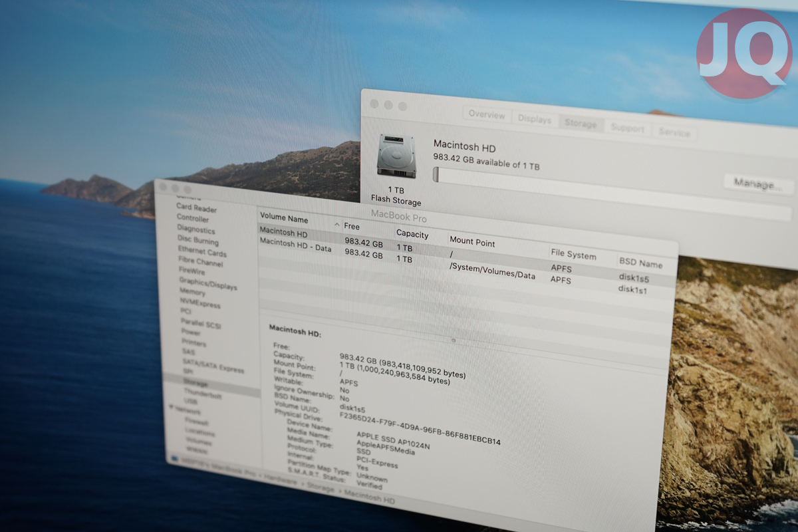This screenshot has height=532, width=798.
Task: Select SATA/SATA Express in the sidebar
Action: tap(213, 366)
